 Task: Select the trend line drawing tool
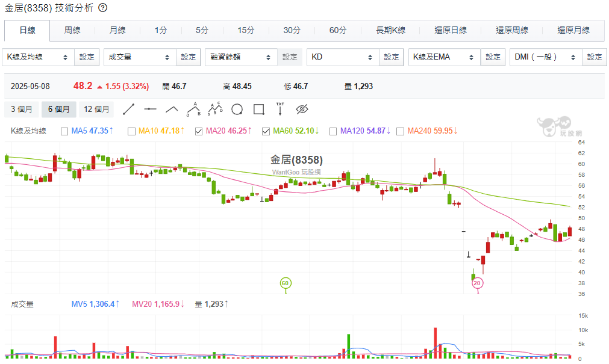128,109
